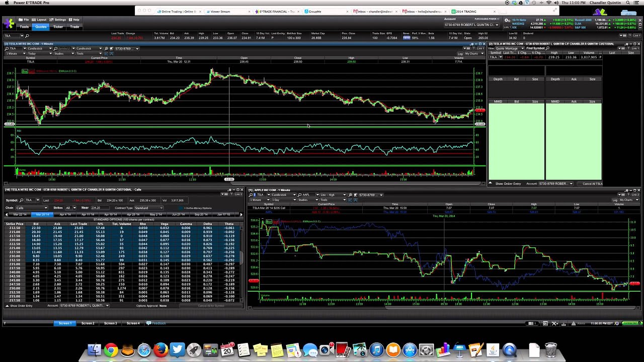Open the Today range dropdown in Tesla chart
644x362 pixels.
[40, 54]
